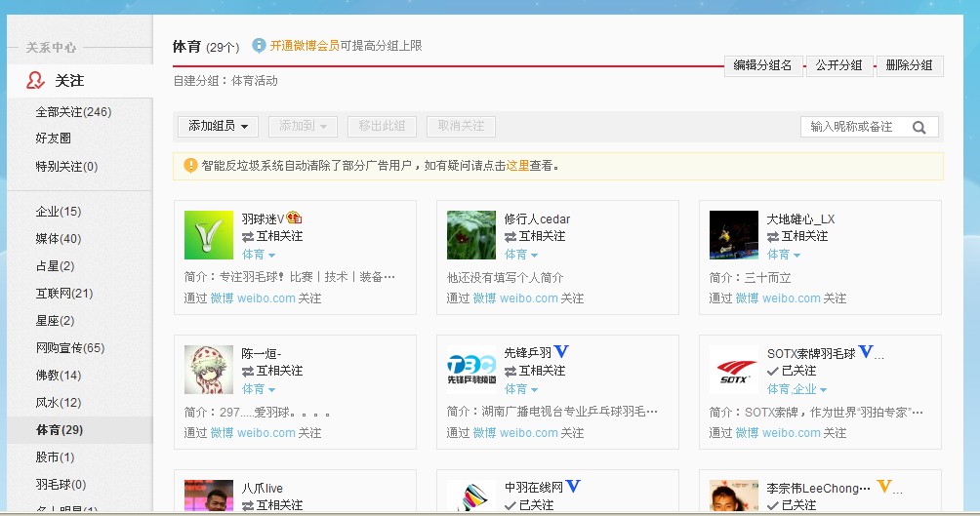Open 修行人cedar avatar image
The image size is (980, 516).
click(x=471, y=235)
